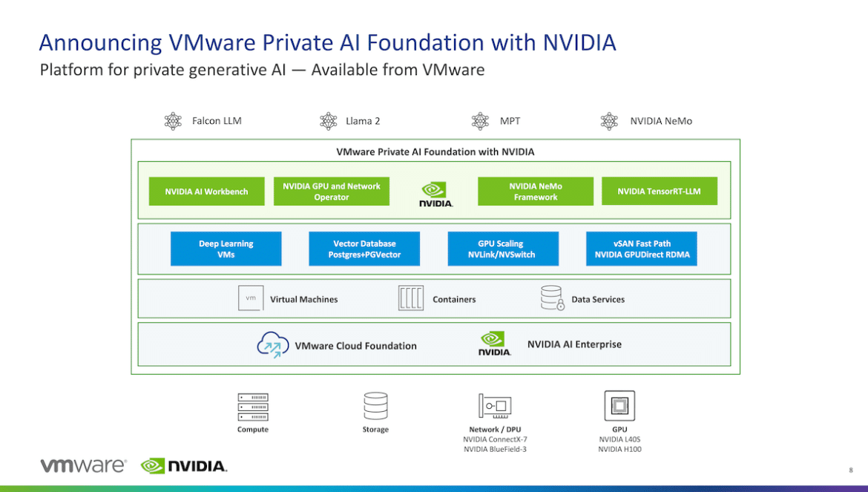Select the Deep Learning VMs box
868x492 pixels.
click(x=226, y=249)
